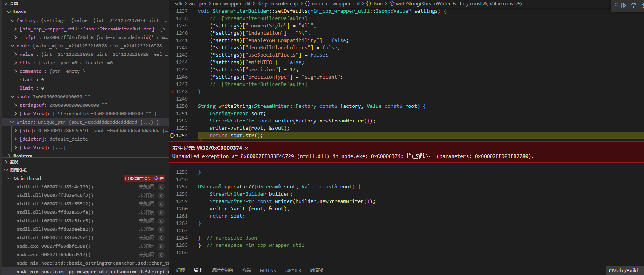Open the JUPYTER tab

point(293,270)
